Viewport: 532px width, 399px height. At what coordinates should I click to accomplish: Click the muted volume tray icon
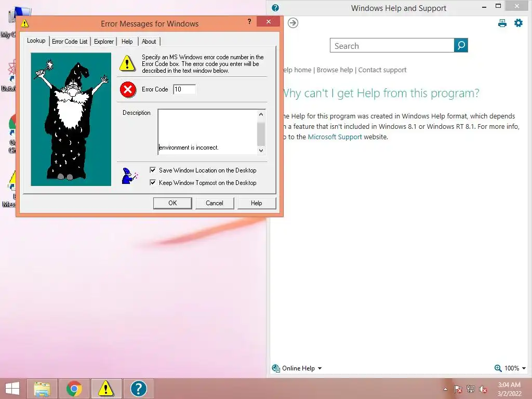[483, 389]
